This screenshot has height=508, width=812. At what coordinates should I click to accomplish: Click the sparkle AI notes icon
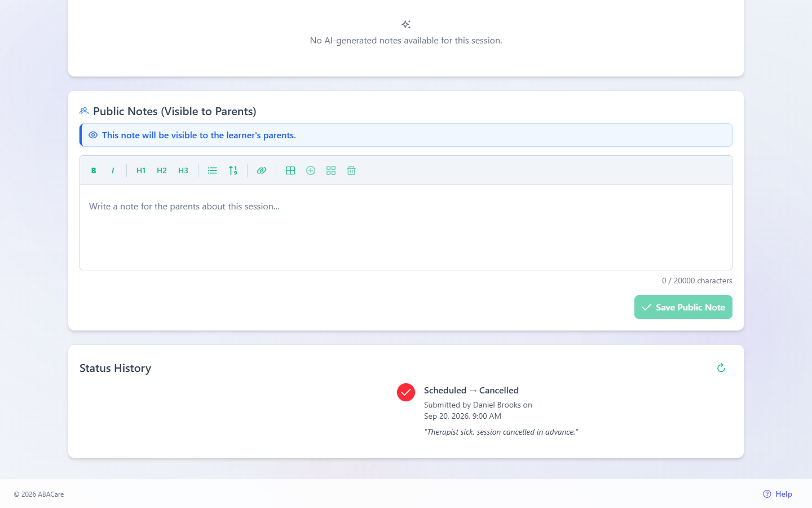tap(406, 24)
